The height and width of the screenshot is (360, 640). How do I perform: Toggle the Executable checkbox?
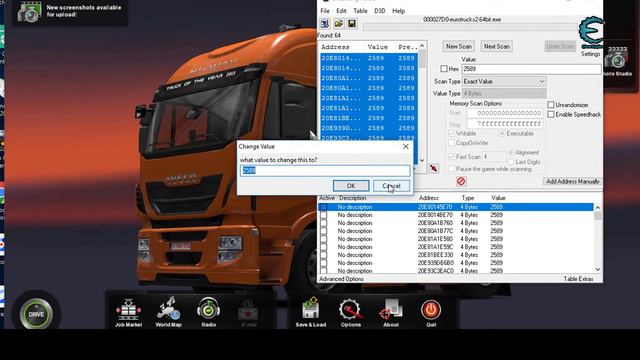[502, 133]
